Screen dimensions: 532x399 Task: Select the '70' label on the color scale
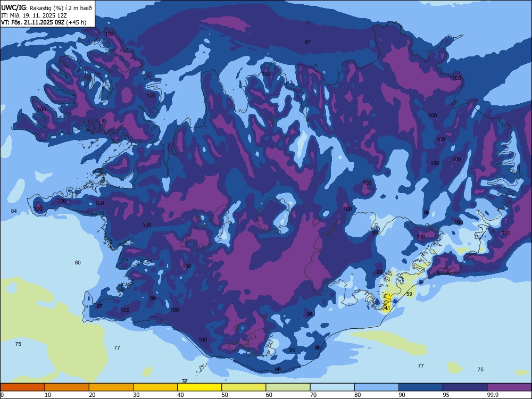313,395
